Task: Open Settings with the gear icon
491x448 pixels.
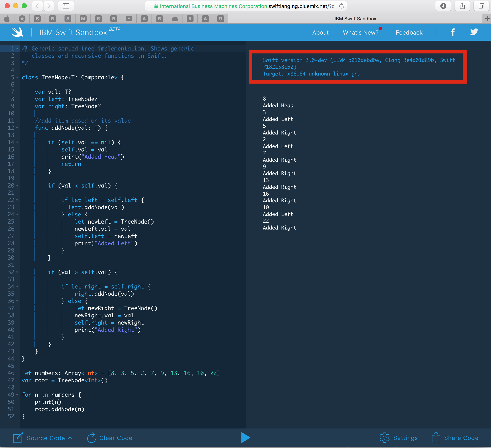Action: pyautogui.click(x=384, y=438)
